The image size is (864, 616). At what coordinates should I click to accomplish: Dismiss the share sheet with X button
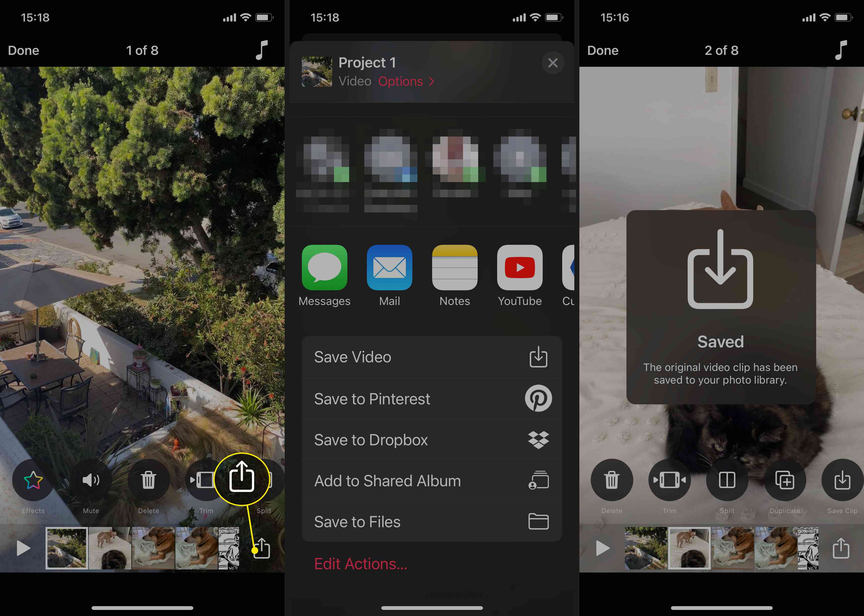(553, 63)
